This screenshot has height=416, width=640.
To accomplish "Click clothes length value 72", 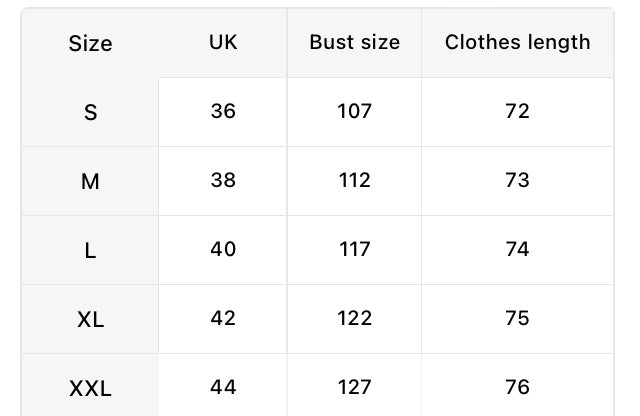I will pos(517,111).
